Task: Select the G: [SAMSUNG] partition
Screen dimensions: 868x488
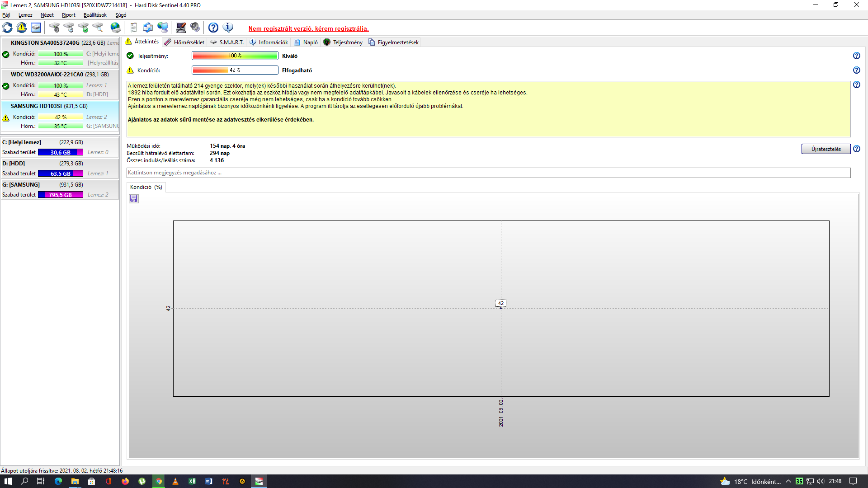Action: (60, 190)
